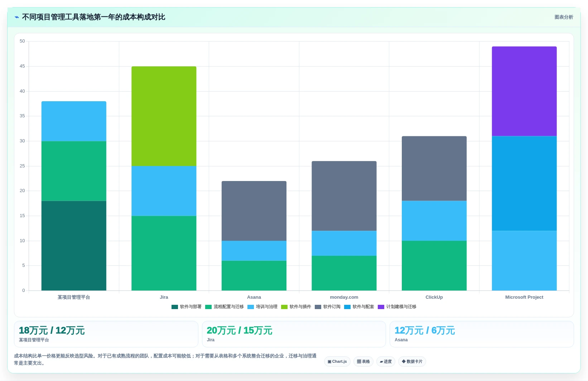Click the chart title 不同项目管理工具落地第一年的成本构成对比
The height and width of the screenshot is (381, 588).
click(93, 17)
